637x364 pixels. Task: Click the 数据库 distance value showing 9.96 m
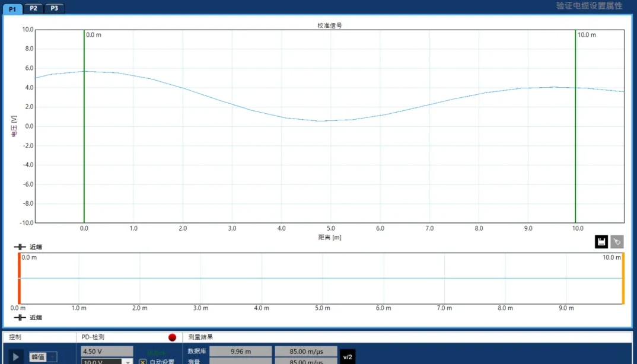[x=240, y=351]
